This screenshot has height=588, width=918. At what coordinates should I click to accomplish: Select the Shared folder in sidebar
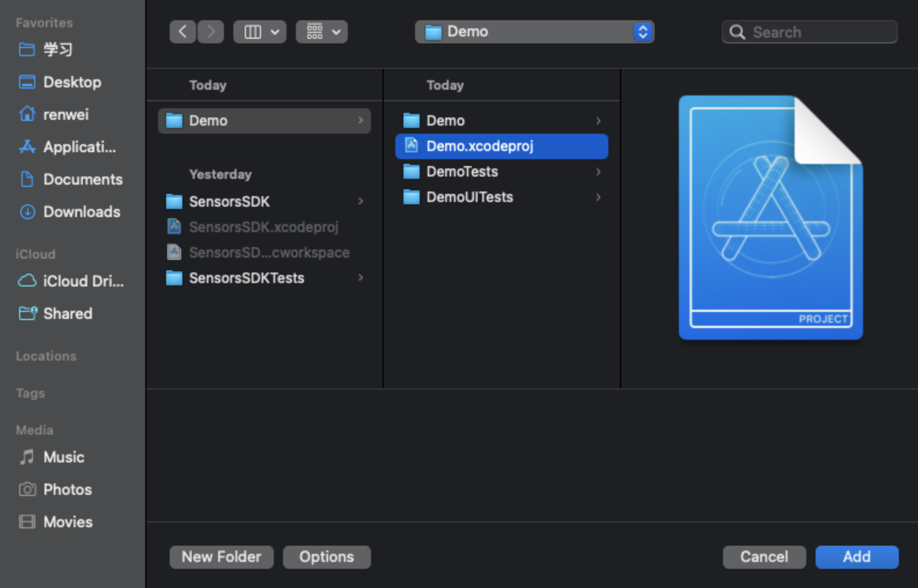[68, 314]
